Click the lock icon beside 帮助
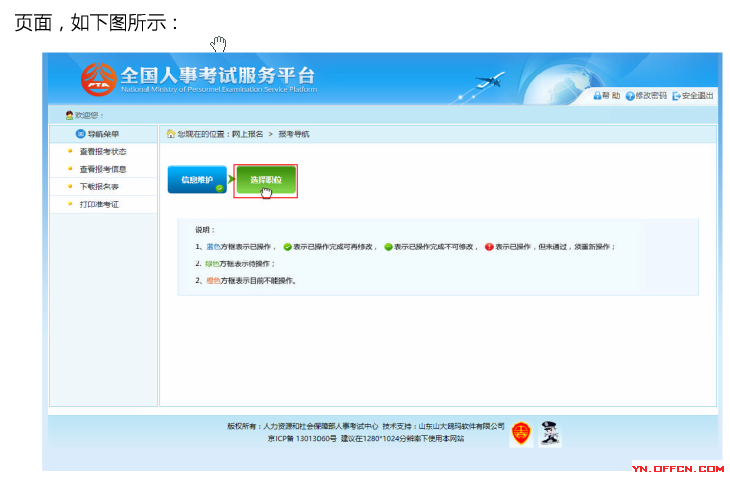This screenshot has height=478, width=730. (597, 95)
